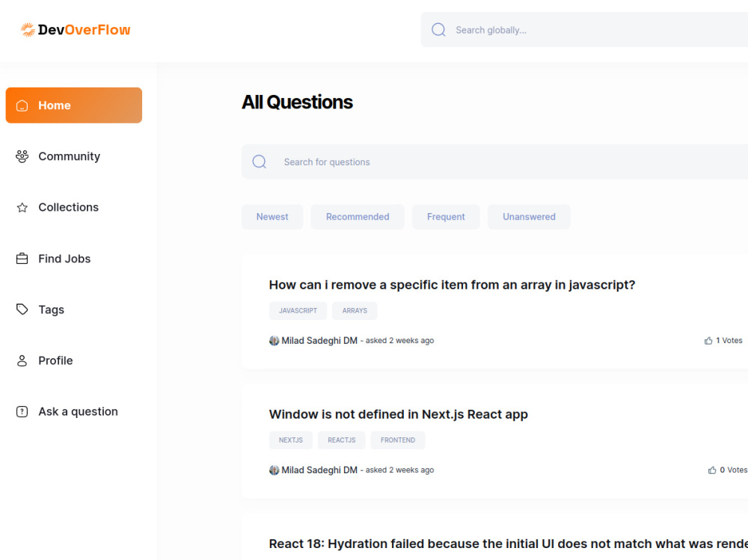The width and height of the screenshot is (748, 560).
Task: Open the remove item from array question
Action: pyautogui.click(x=453, y=285)
